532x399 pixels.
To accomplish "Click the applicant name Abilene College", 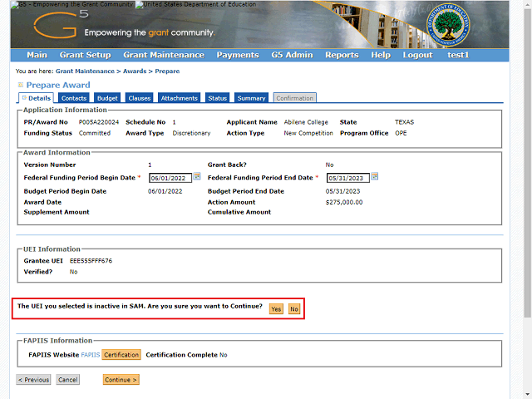I will pyautogui.click(x=306, y=122).
